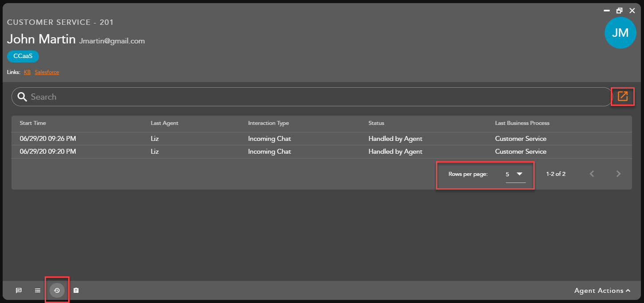Screen dimensions: 644x303
Task: Click the magnifying glass search icon
Action: click(22, 97)
